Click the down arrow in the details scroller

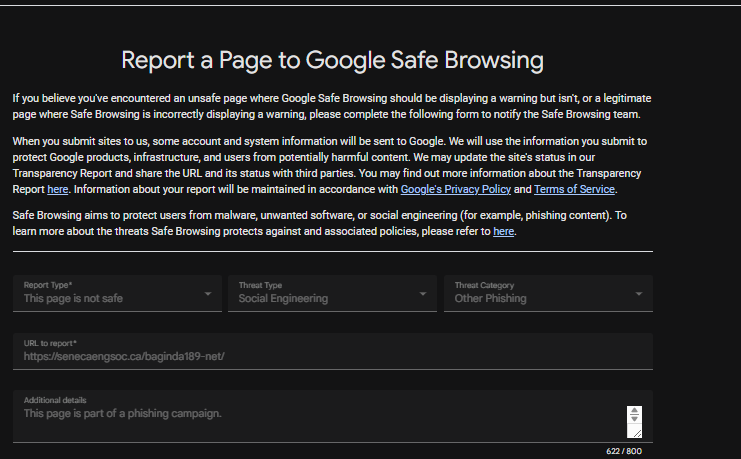coord(634,418)
